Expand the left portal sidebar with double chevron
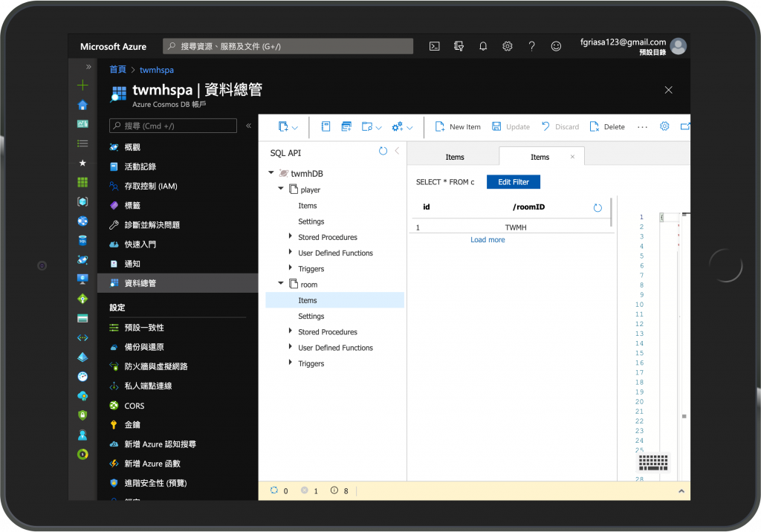Image resolution: width=761 pixels, height=532 pixels. pyautogui.click(x=88, y=67)
